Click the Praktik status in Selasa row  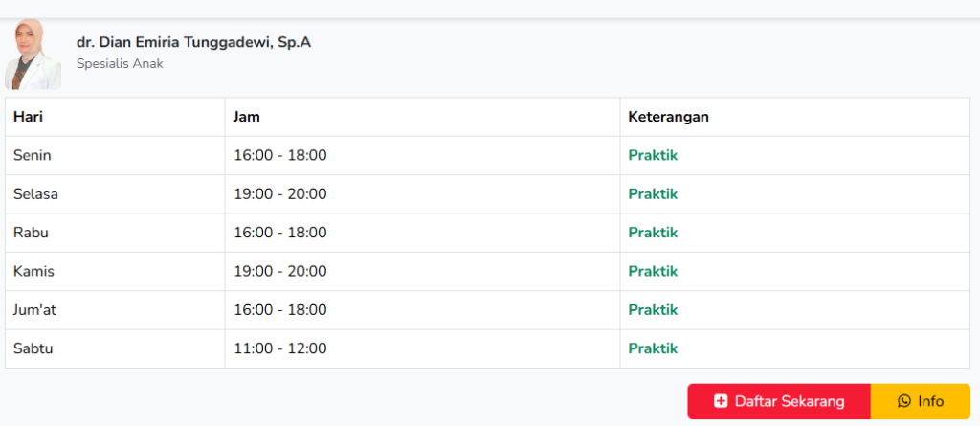pos(653,193)
